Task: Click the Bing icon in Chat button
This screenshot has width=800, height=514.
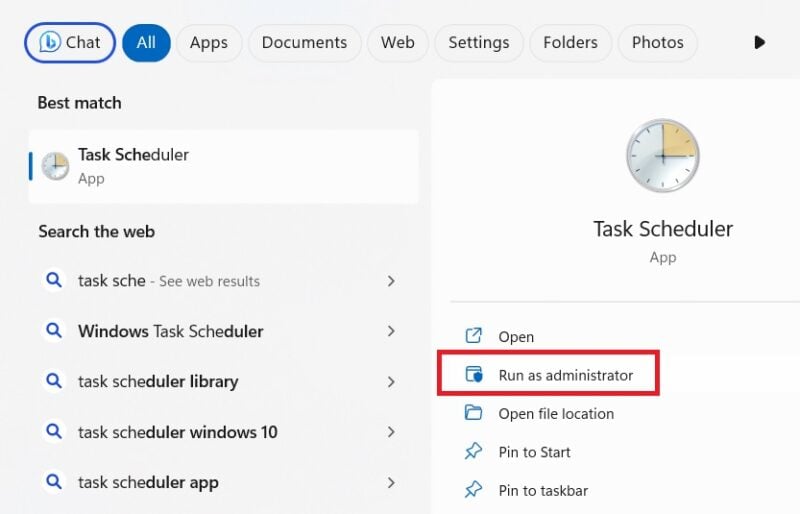Action: (50, 42)
